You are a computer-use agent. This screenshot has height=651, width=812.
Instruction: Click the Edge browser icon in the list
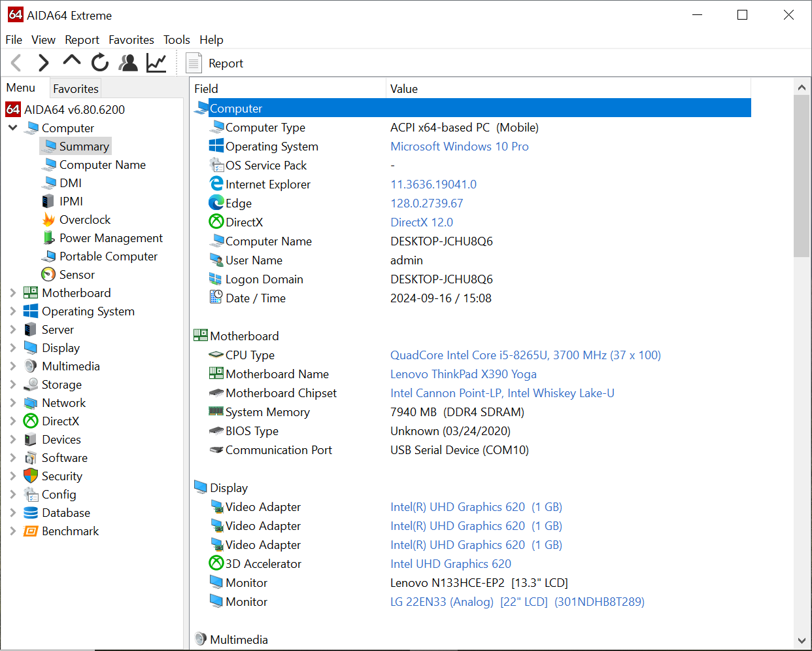(x=216, y=203)
